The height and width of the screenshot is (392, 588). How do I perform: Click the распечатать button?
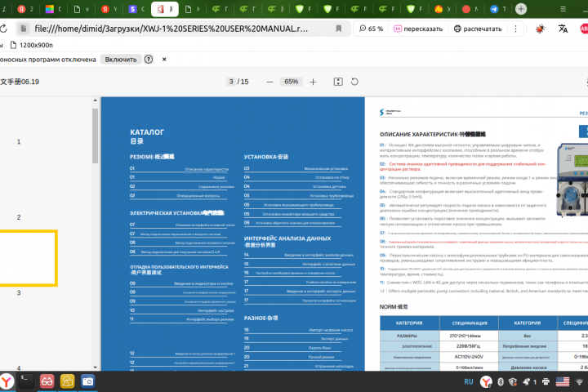478,29
